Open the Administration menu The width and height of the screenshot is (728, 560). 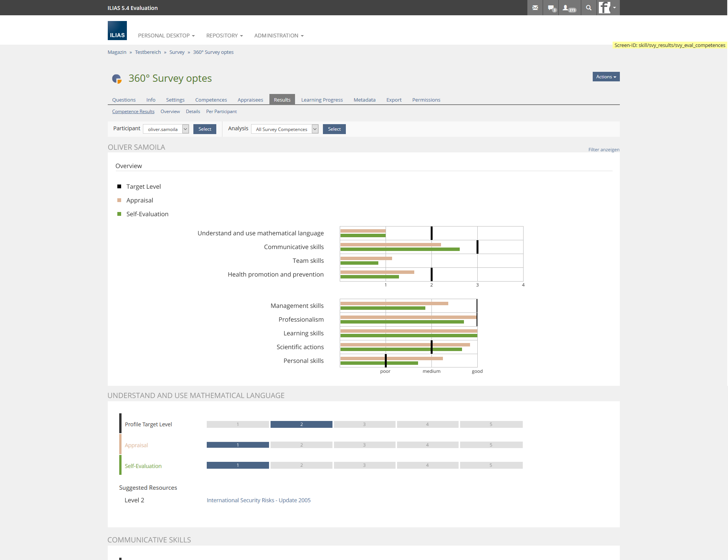click(279, 36)
